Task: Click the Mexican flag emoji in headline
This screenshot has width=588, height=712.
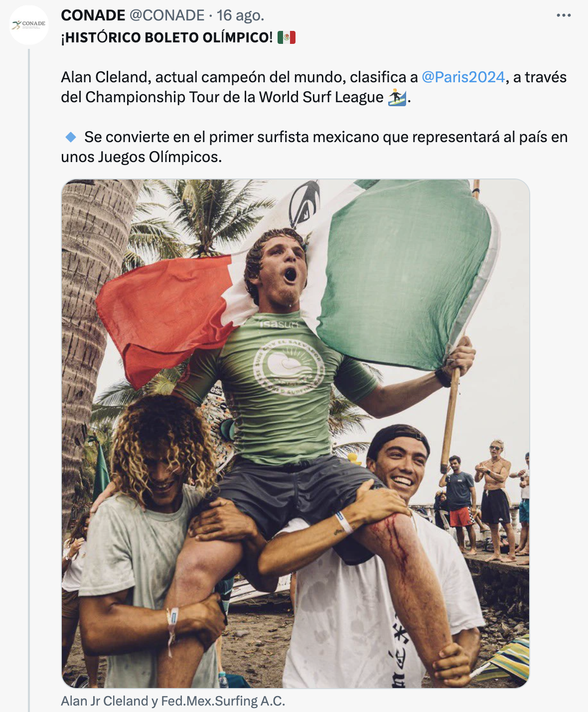Action: [287, 37]
